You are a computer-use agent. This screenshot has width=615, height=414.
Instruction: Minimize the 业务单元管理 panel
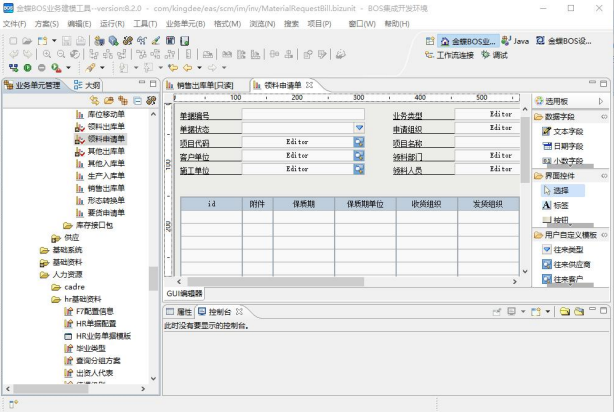pos(142,83)
